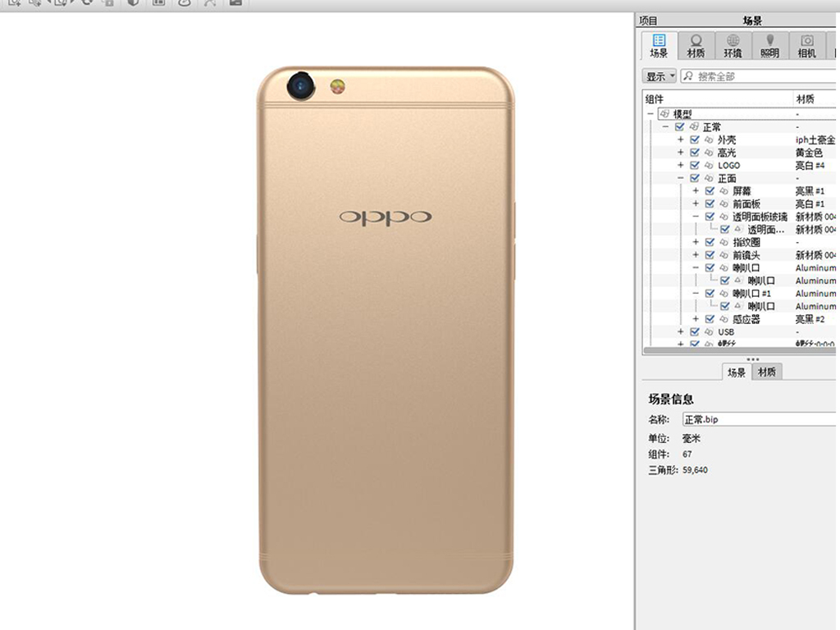The image size is (840, 630).
Task: Toggle the 外壳 checkbox
Action: (695, 139)
